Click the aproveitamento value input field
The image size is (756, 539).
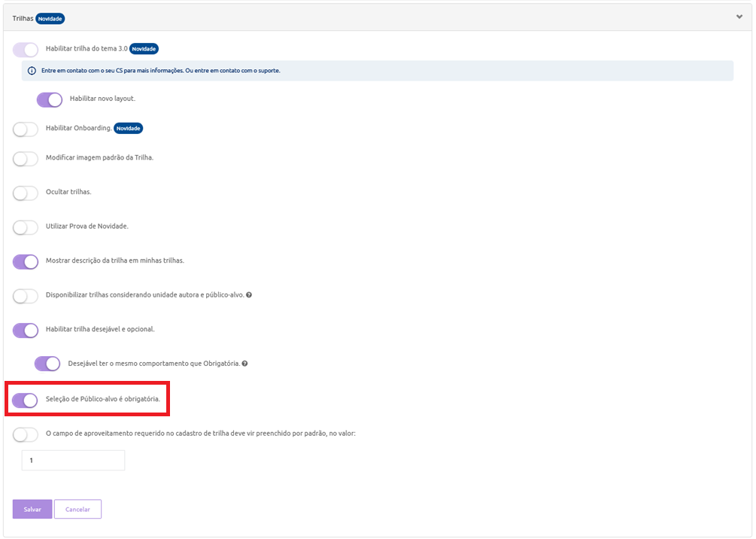[73, 460]
